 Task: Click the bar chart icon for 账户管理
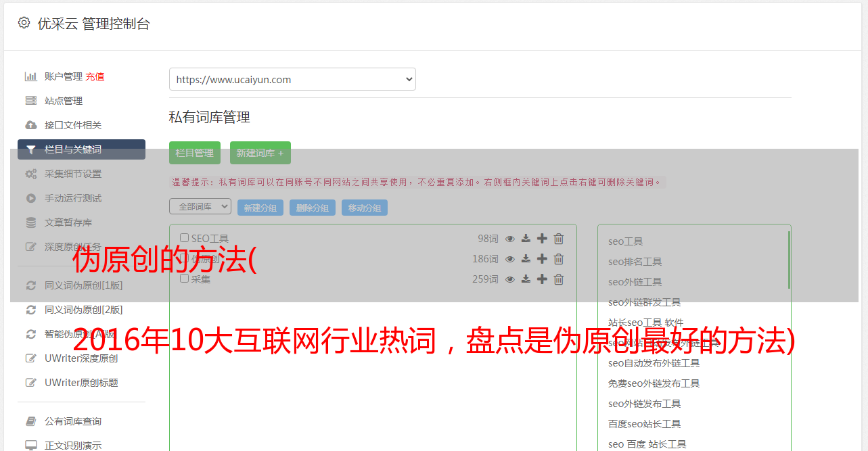[x=31, y=76]
